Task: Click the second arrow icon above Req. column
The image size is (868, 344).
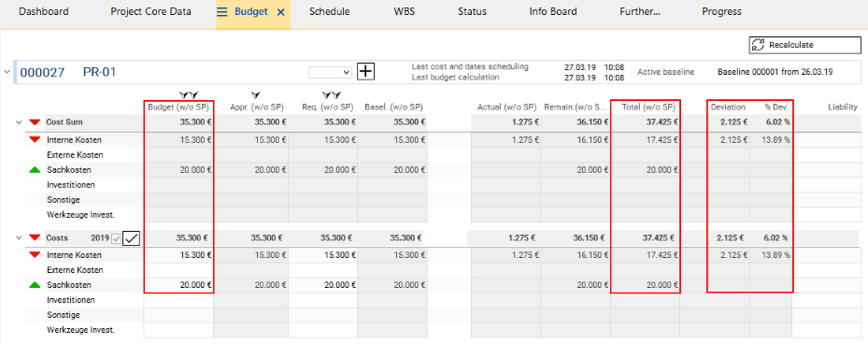Action: tap(336, 95)
